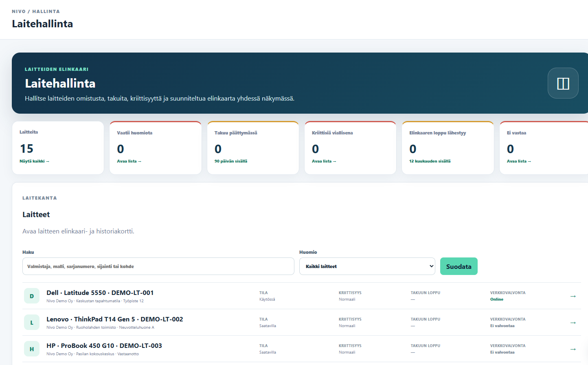Open Näytä kaikki link under Laitteita

[34, 161]
